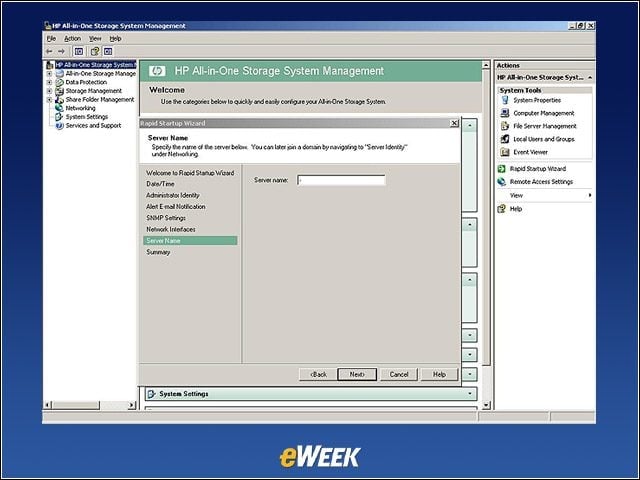
Task: Click the main pane vertical scrollbar thumb
Action: pos(486,217)
